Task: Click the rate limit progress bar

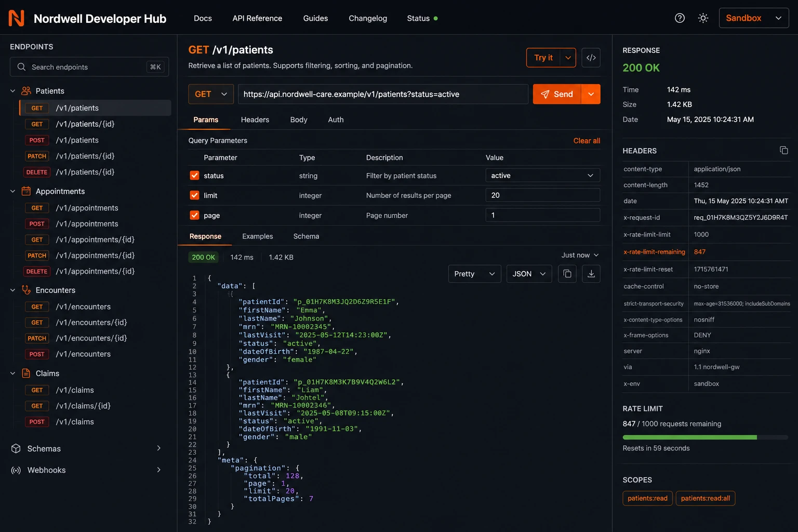Action: click(706, 437)
